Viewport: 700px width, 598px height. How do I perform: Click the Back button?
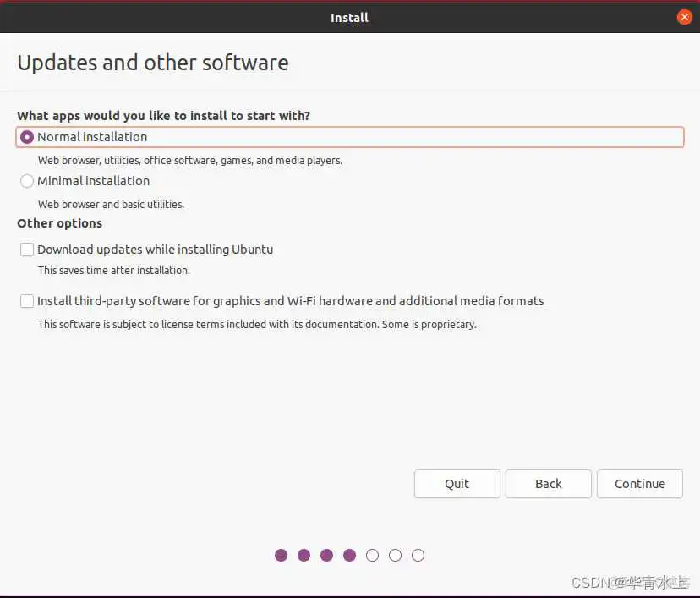[x=548, y=483]
